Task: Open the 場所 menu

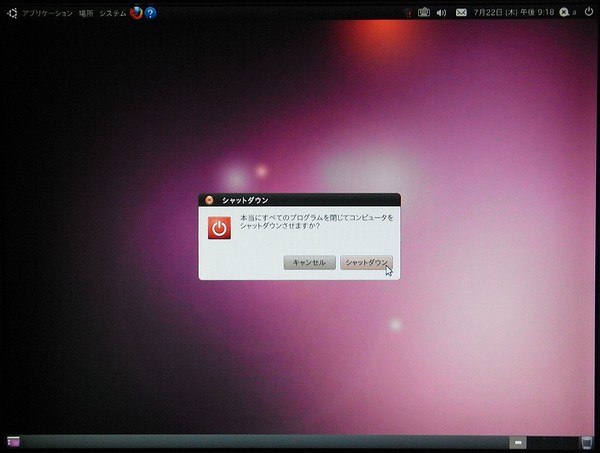Action: [x=86, y=13]
